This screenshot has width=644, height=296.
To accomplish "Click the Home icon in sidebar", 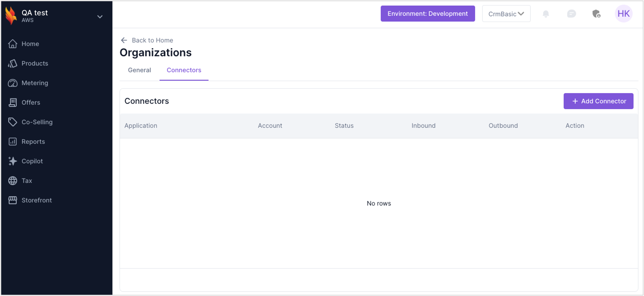I will (x=13, y=44).
